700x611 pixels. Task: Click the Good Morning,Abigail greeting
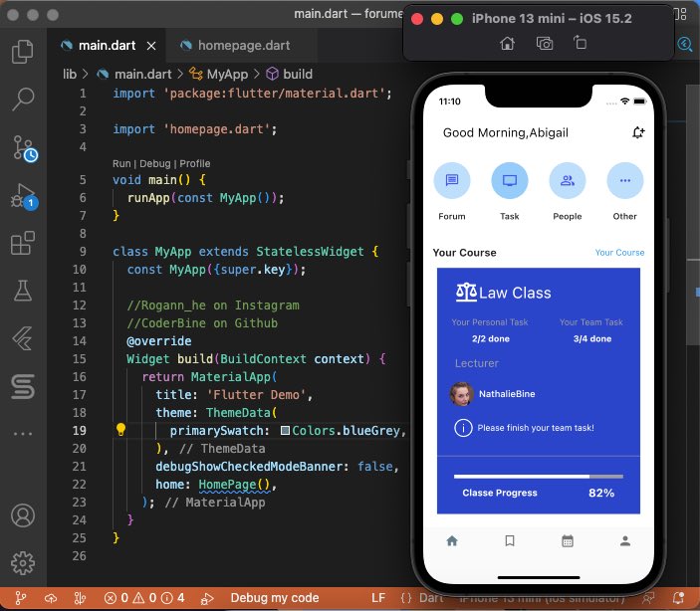[506, 133]
